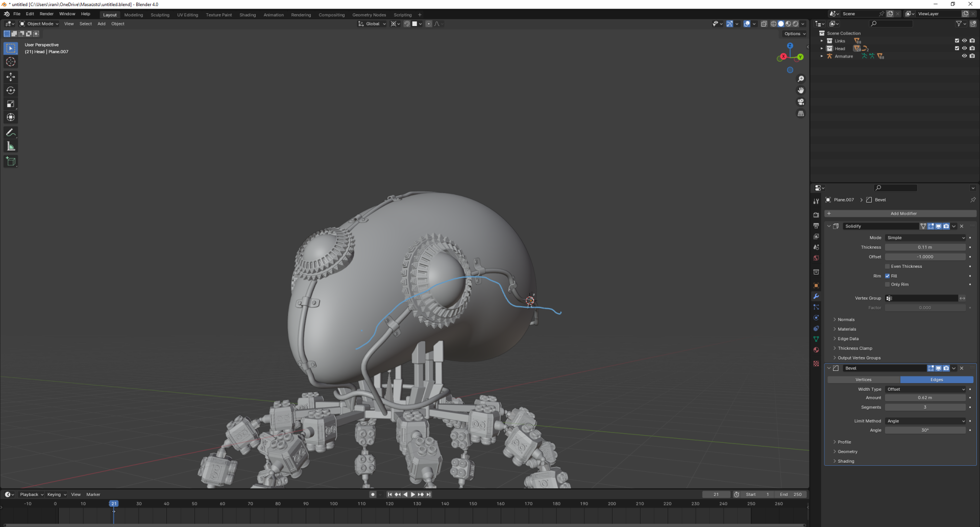Open the Limit Method dropdown

925,421
